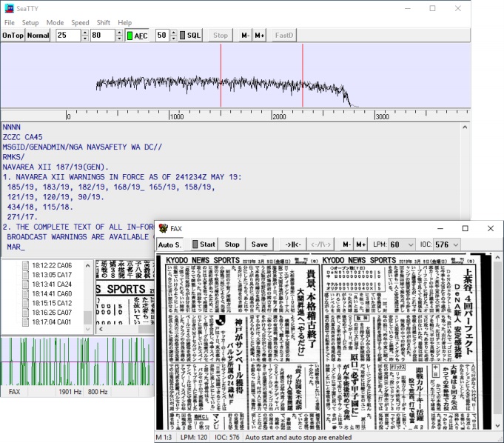Click the document icon beside 18:13:41 CA24

[x=25, y=284]
